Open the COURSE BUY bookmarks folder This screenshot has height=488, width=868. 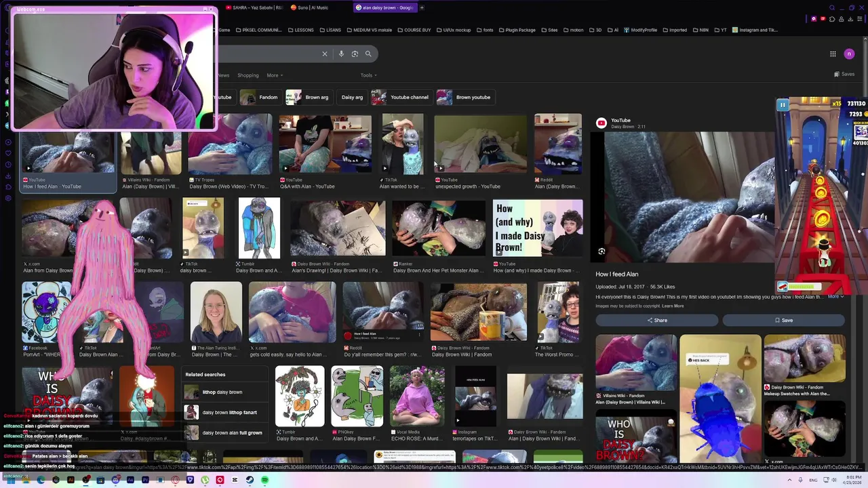tap(414, 30)
